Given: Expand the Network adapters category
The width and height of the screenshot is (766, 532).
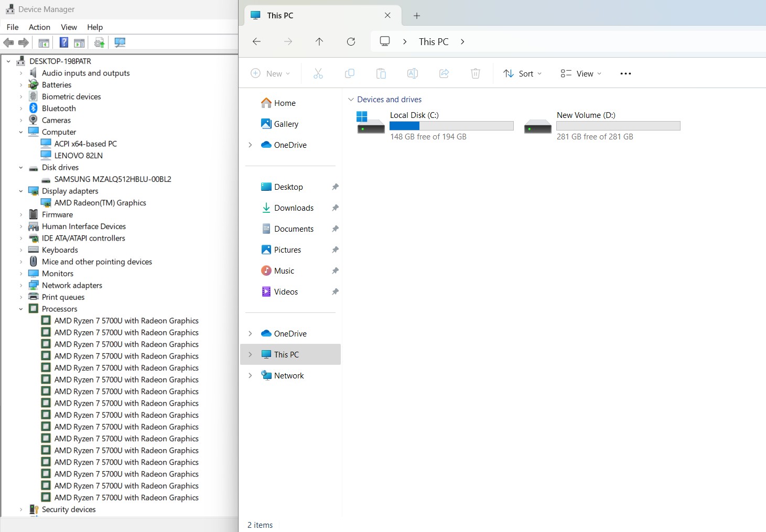Looking at the screenshot, I should click(21, 286).
